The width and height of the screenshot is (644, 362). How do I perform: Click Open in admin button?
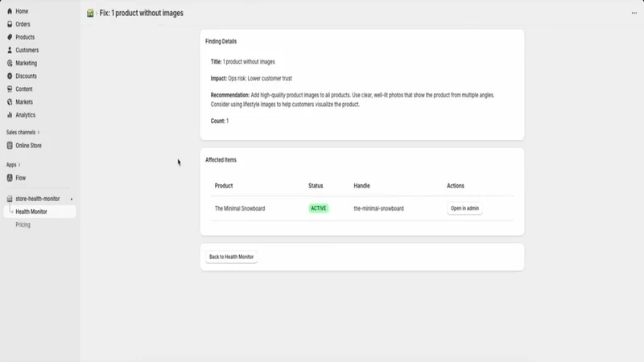tap(464, 208)
